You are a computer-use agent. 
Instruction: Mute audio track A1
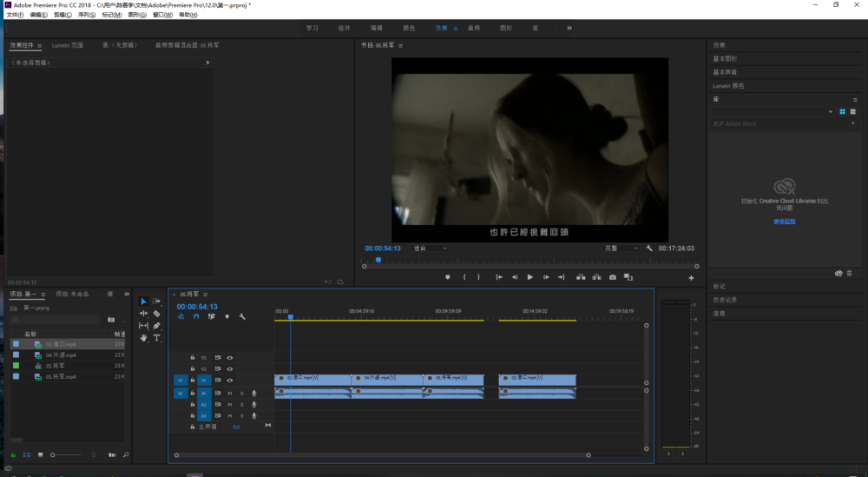pos(230,393)
